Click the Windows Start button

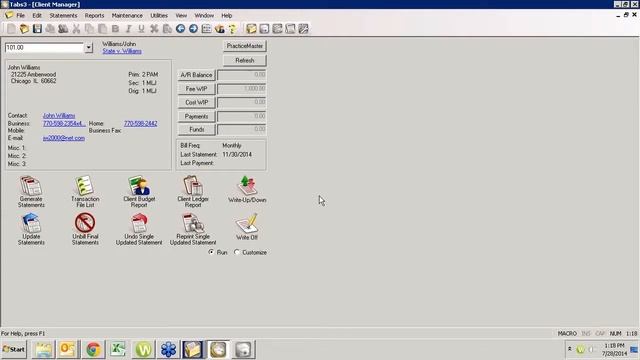[14, 349]
